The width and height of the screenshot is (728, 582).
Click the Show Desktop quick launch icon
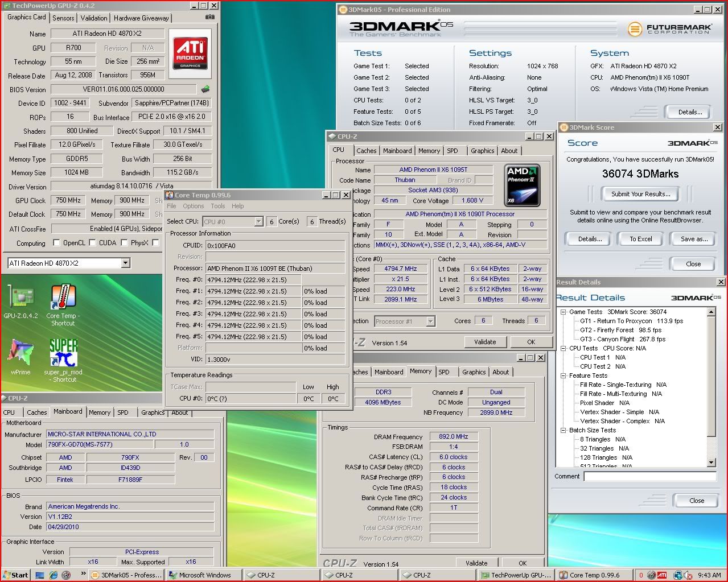(40, 575)
